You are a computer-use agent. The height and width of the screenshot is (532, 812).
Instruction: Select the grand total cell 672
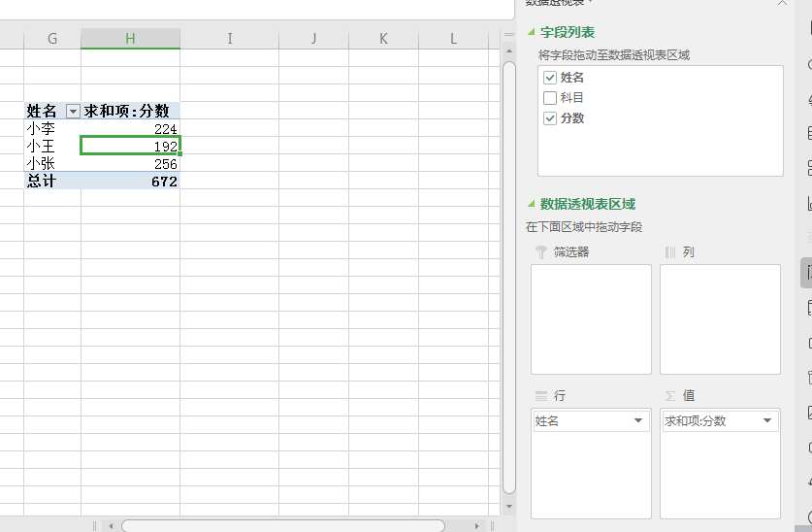tap(131, 182)
